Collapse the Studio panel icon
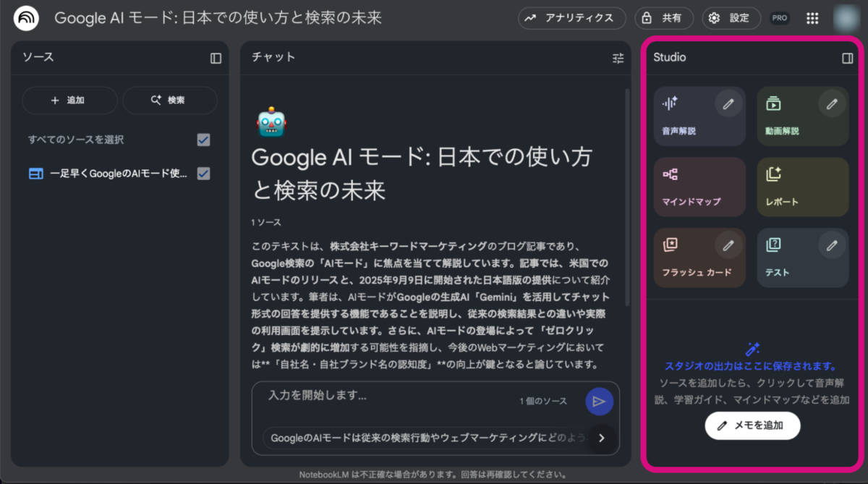 point(848,58)
